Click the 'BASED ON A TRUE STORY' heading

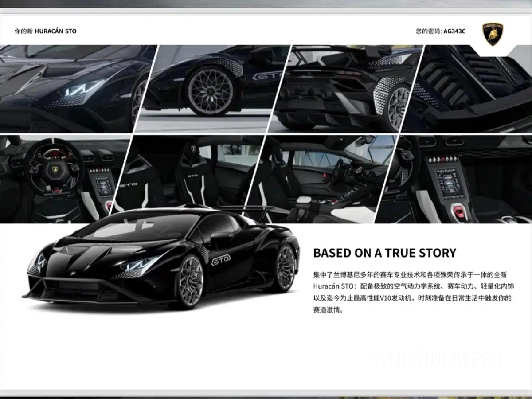pyautogui.click(x=384, y=253)
